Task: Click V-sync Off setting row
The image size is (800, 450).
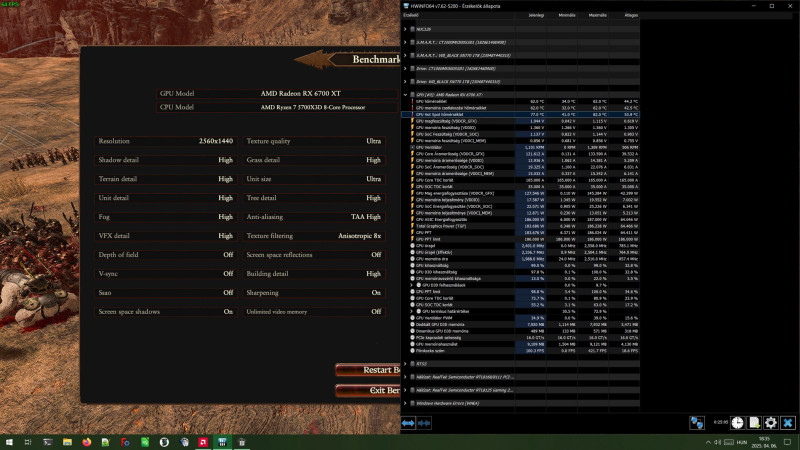Action: point(166,274)
